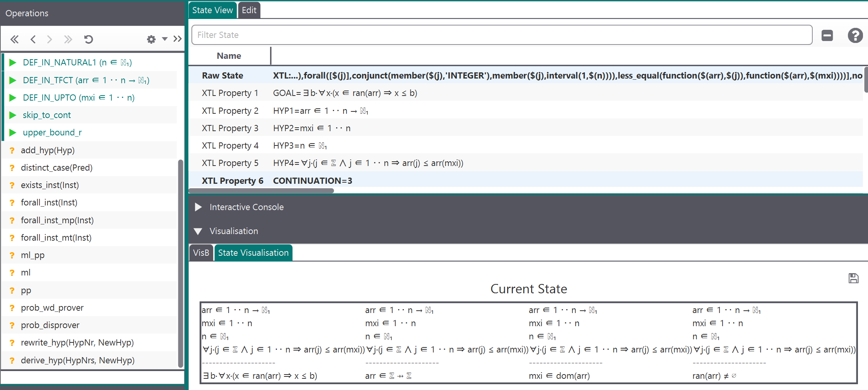
Task: Run the upper_bound_r operation
Action: point(52,133)
